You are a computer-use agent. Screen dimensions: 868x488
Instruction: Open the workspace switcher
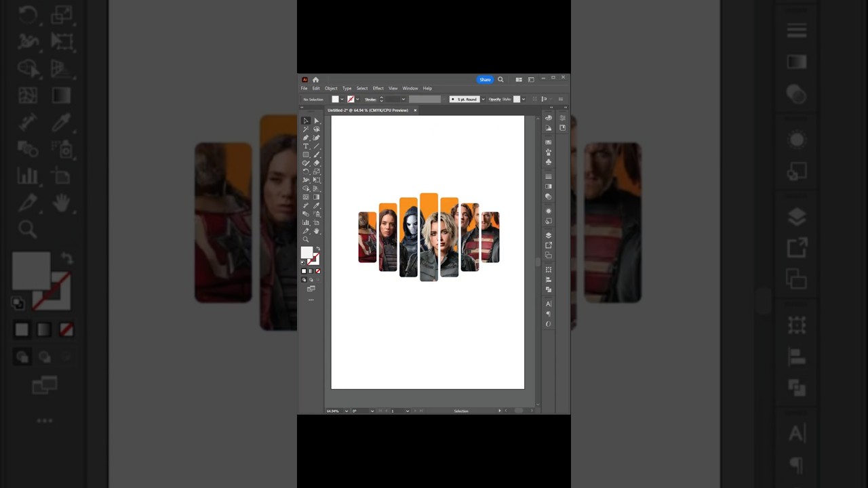pyautogui.click(x=531, y=79)
